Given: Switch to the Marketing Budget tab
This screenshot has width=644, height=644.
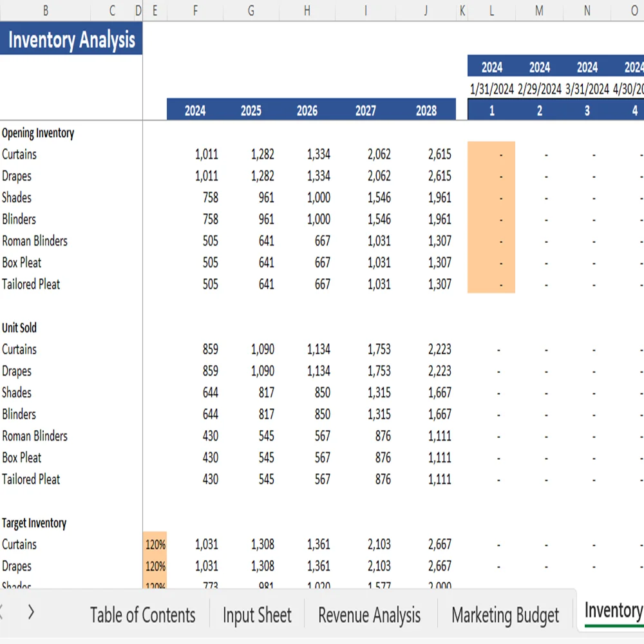Looking at the screenshot, I should pyautogui.click(x=505, y=615).
